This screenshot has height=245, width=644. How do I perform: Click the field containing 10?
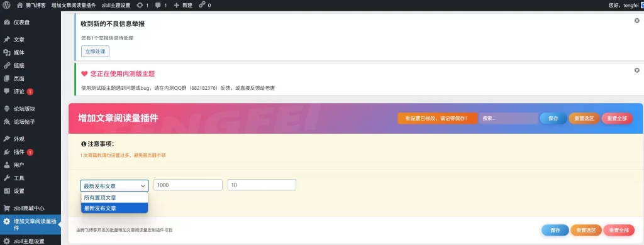262,185
